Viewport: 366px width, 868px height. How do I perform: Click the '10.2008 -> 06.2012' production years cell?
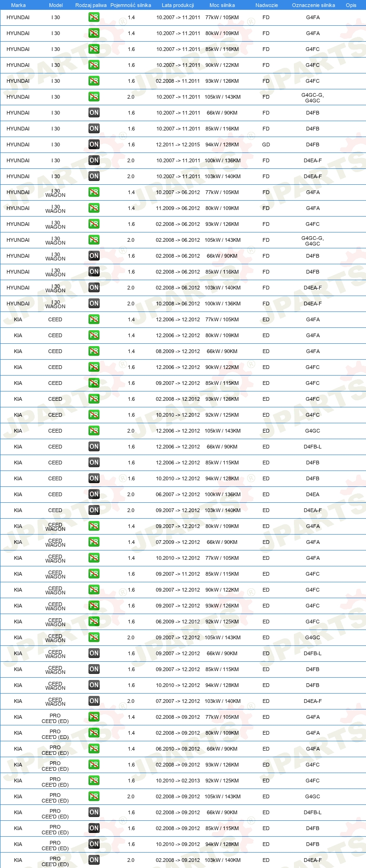[178, 304]
